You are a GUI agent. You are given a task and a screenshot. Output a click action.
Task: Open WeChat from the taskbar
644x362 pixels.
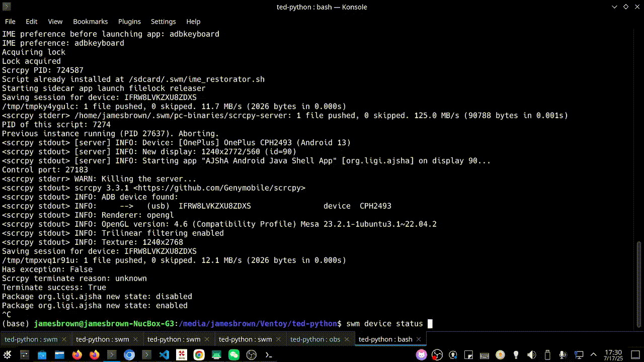click(233, 355)
